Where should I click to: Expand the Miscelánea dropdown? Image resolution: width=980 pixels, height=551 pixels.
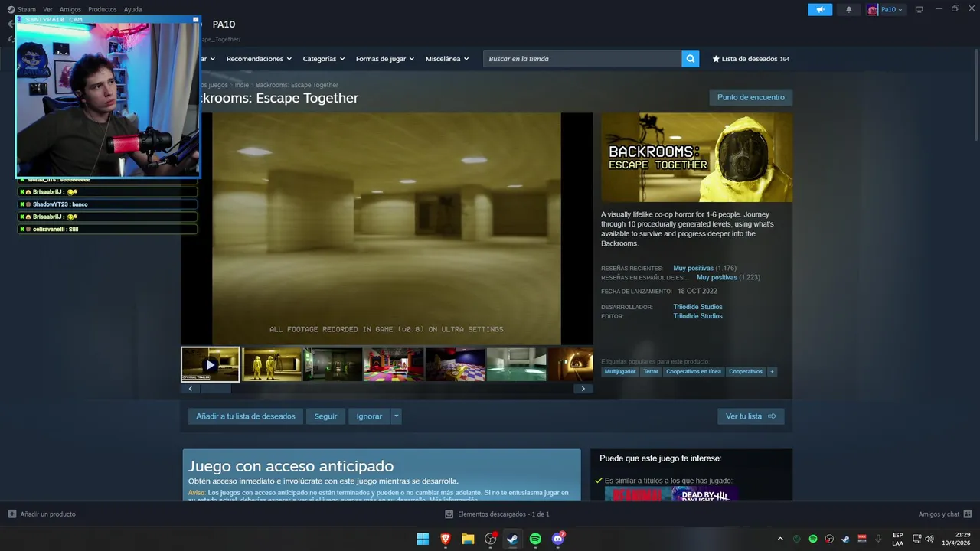coord(447,59)
